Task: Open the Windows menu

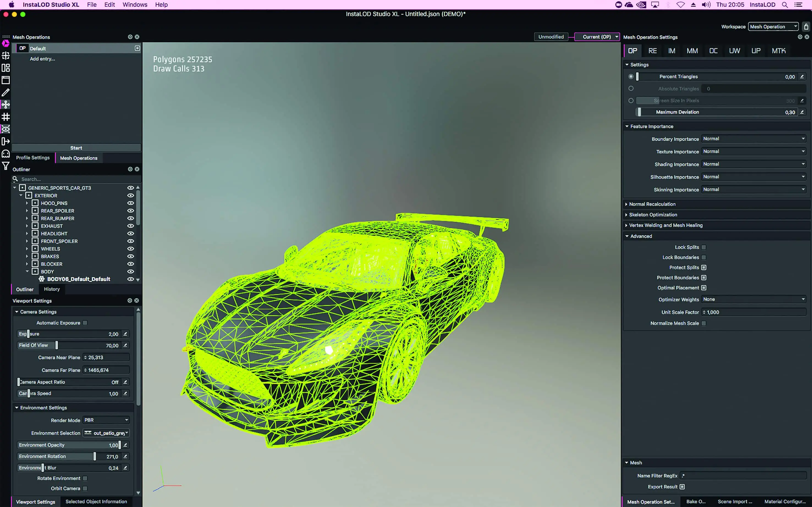Action: (x=134, y=5)
